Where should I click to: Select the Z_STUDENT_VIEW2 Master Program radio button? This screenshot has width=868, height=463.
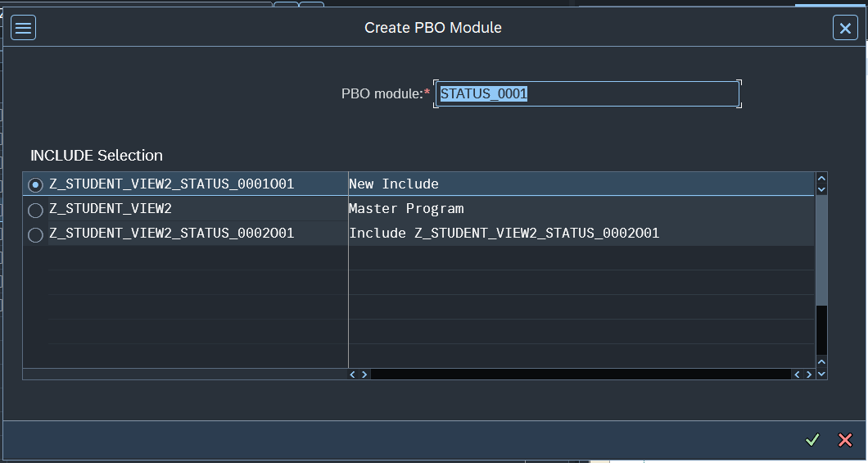pos(35,210)
